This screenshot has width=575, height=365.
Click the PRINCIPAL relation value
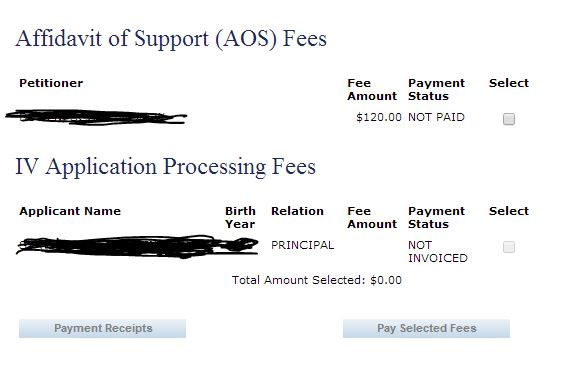pos(303,245)
